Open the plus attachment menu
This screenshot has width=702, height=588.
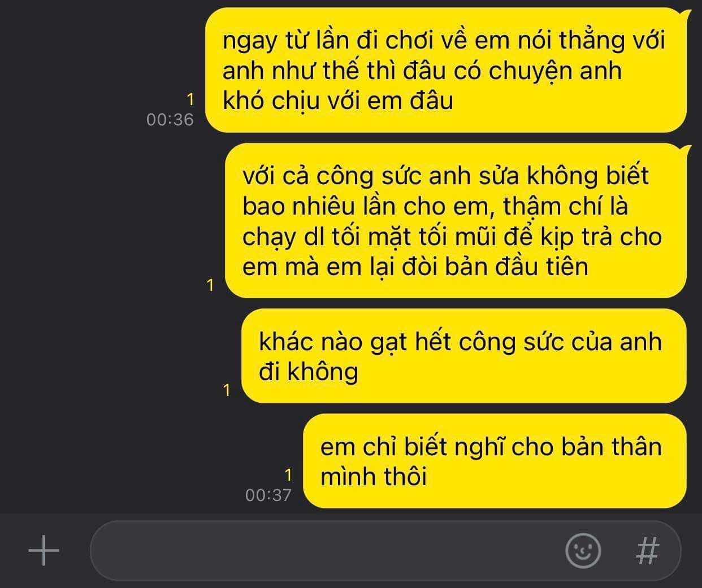(44, 550)
